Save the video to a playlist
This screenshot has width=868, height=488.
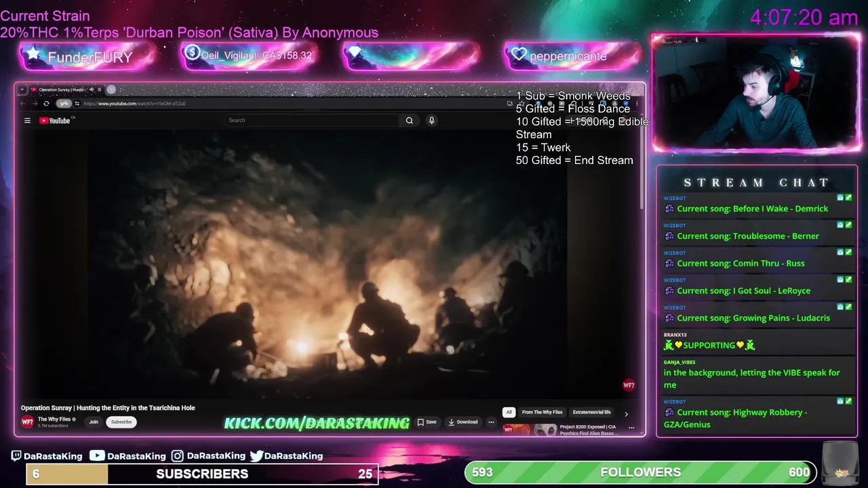pyautogui.click(x=427, y=422)
